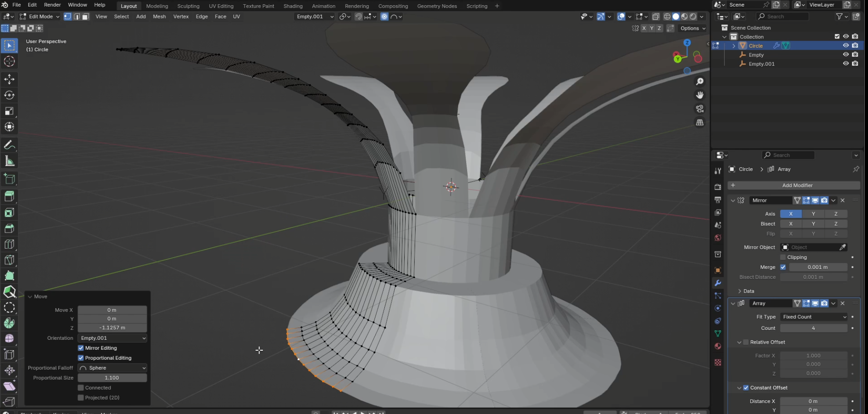868x414 pixels.
Task: Click the outliner Search field
Action: click(782, 17)
